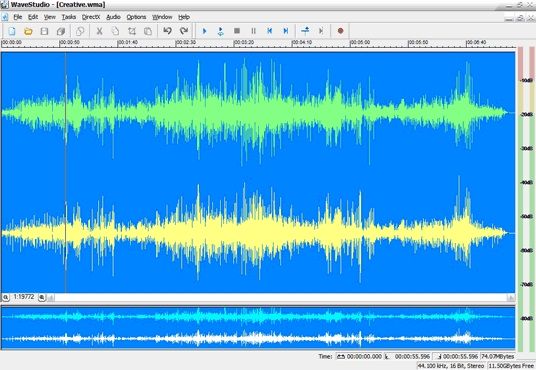Viewport: 536px width, 370px height.
Task: Click the Crop tool icon
Action: (x=132, y=31)
